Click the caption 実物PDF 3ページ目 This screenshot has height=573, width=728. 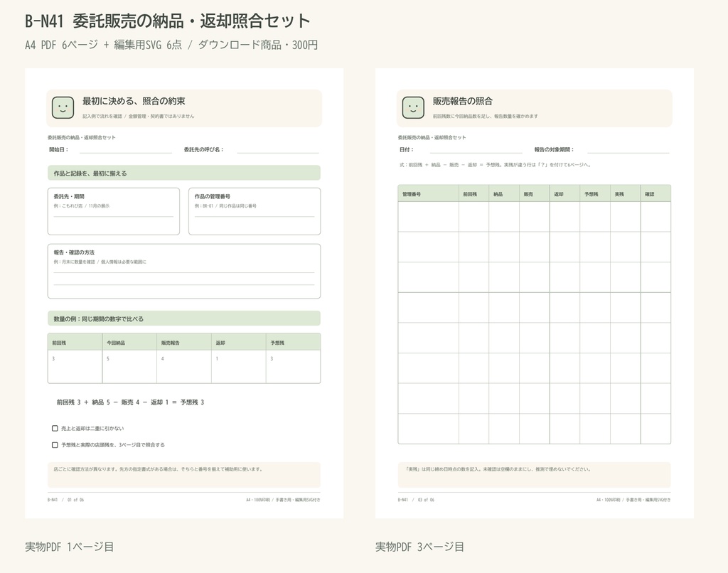tap(419, 547)
